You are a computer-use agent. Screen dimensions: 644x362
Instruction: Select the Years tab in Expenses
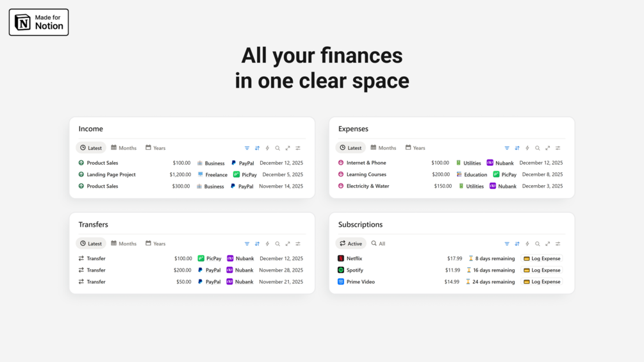coord(415,148)
